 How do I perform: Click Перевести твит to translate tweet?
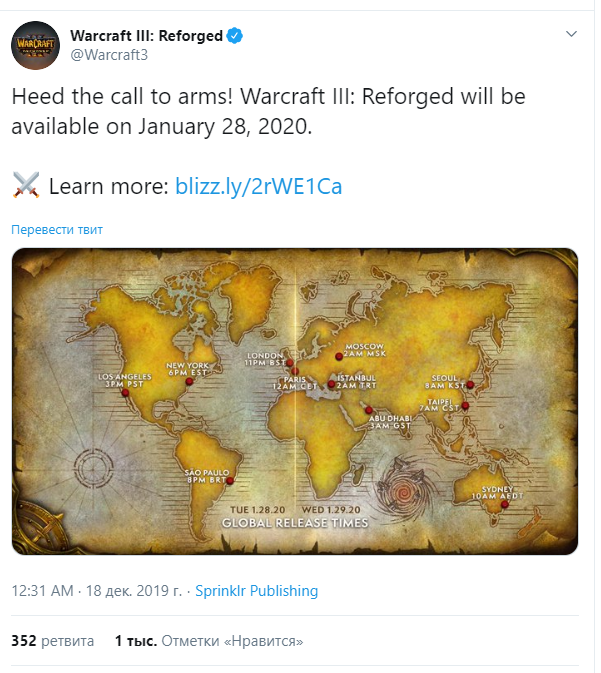[57, 230]
